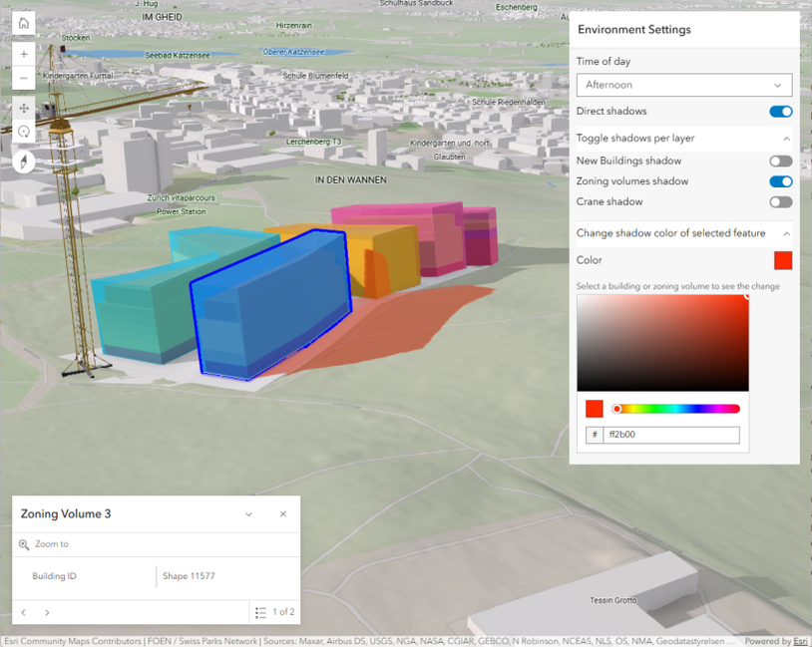Turn off Zoning volumes shadow
This screenshot has height=647, width=812.
click(x=780, y=181)
